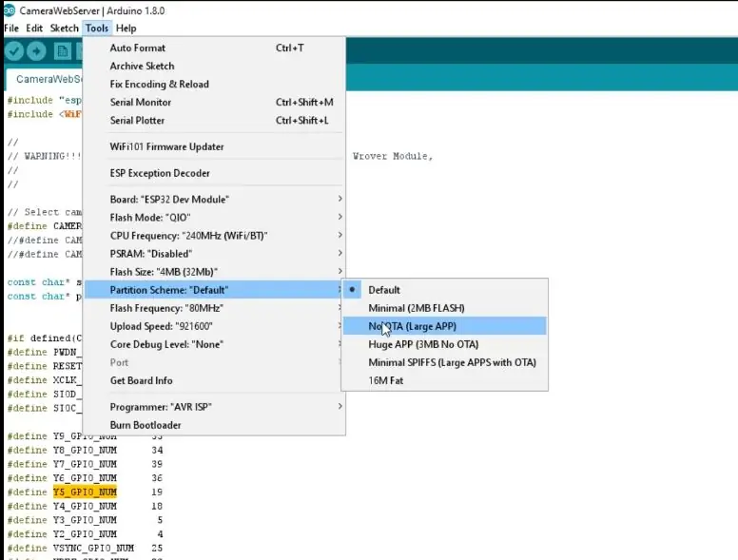The width and height of the screenshot is (738, 560).
Task: Open the File menu
Action: pyautogui.click(x=11, y=29)
